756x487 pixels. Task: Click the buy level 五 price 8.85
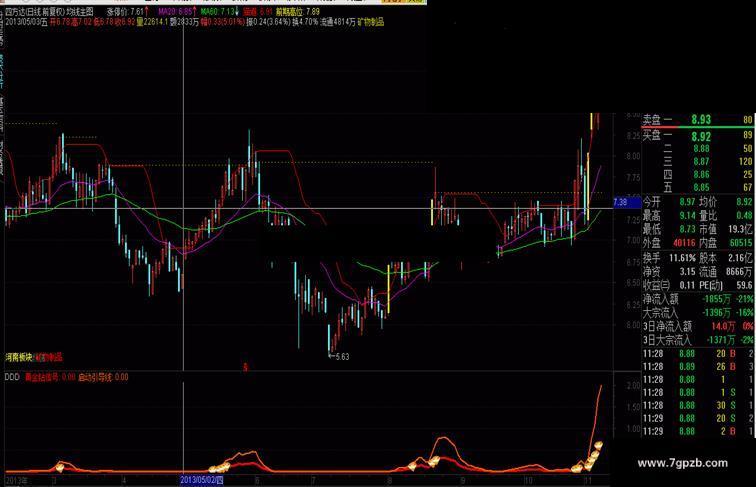[701, 187]
